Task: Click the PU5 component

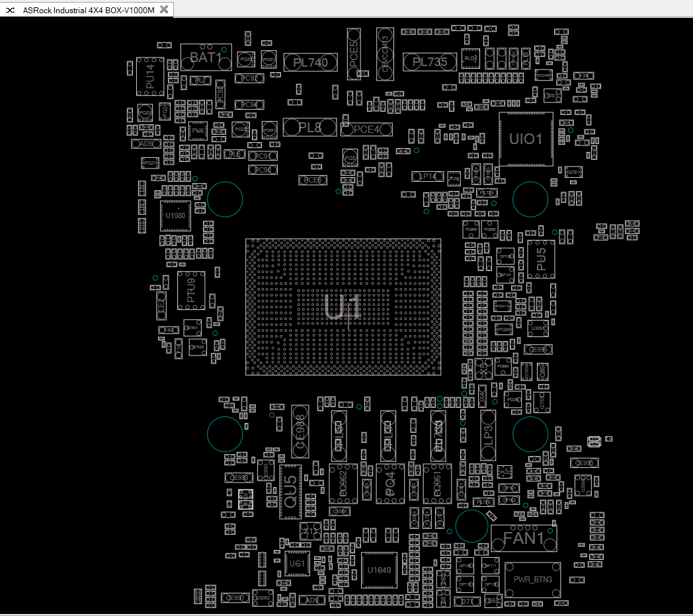Action: (x=541, y=259)
